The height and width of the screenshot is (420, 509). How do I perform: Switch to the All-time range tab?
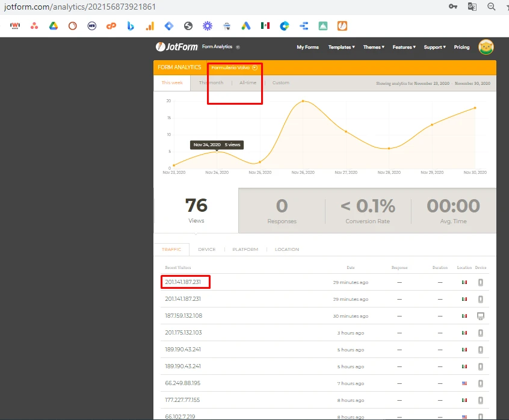248,83
